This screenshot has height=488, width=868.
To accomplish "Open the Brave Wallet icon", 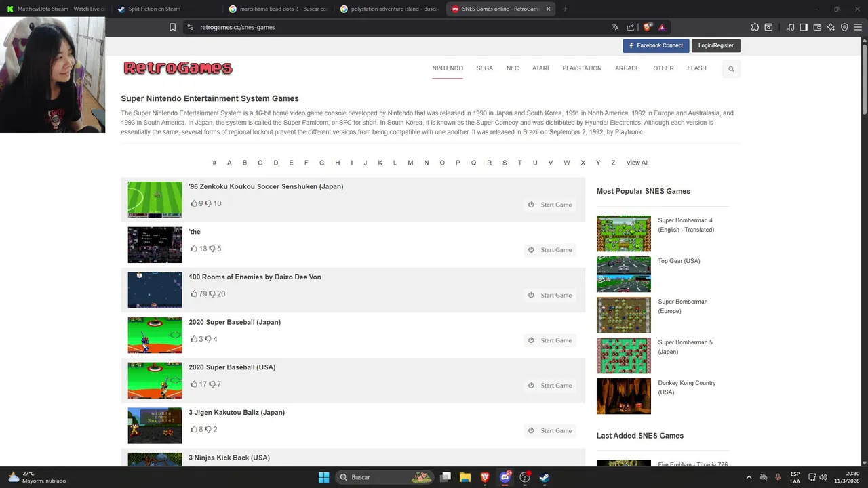I will 817,27.
